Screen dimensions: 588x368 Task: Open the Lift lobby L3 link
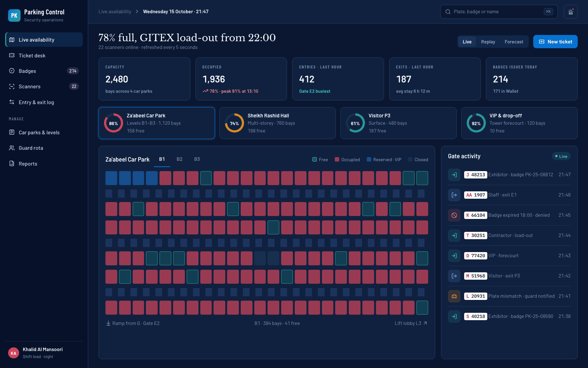[x=411, y=323]
